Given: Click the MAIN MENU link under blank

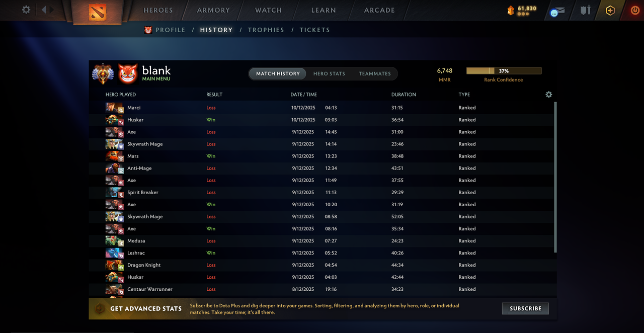Looking at the screenshot, I should [x=156, y=79].
